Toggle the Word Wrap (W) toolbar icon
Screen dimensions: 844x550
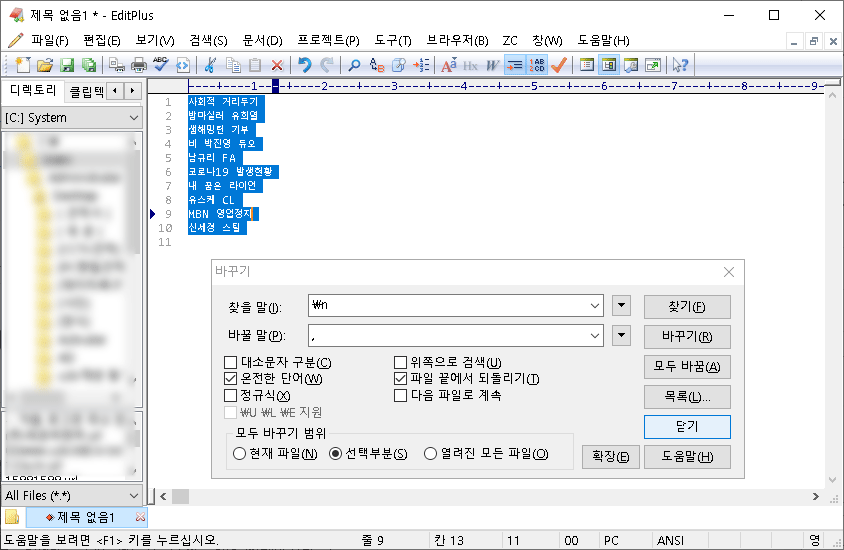coord(493,65)
